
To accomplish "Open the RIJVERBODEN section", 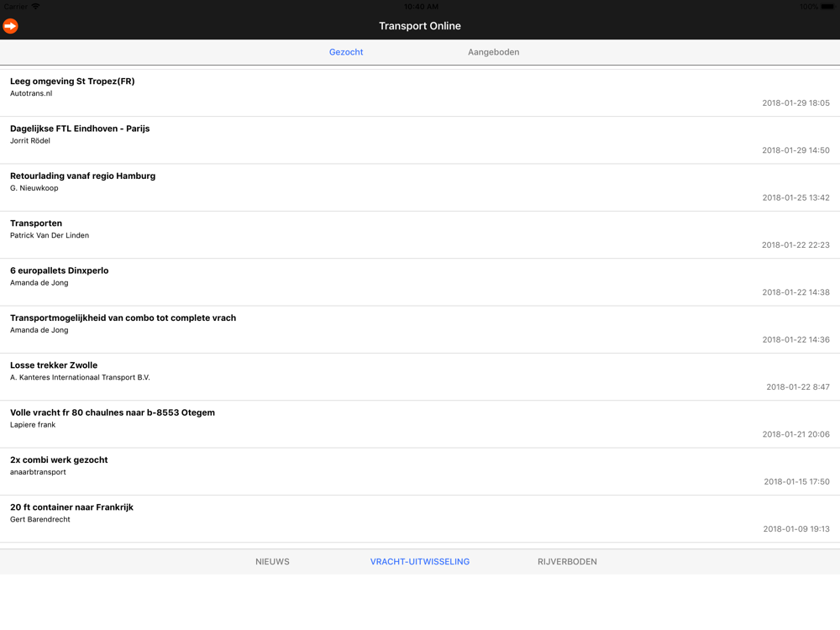I will click(x=567, y=561).
